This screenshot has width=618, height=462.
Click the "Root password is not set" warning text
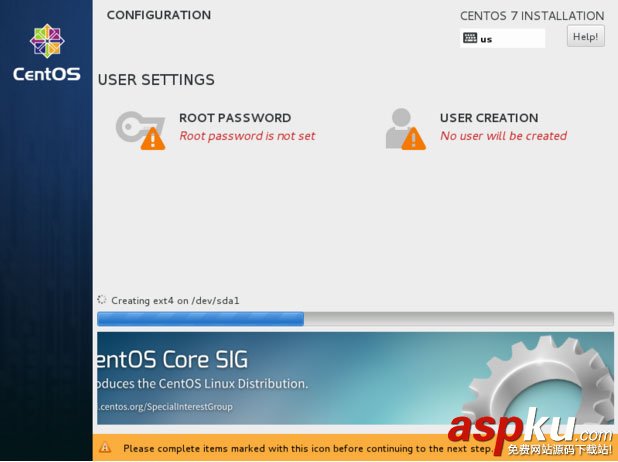tap(247, 136)
